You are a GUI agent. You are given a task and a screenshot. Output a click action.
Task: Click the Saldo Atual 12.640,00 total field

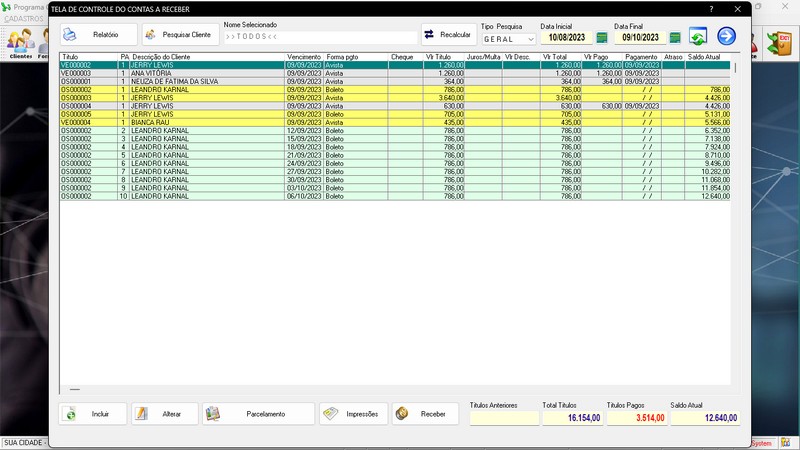click(705, 418)
